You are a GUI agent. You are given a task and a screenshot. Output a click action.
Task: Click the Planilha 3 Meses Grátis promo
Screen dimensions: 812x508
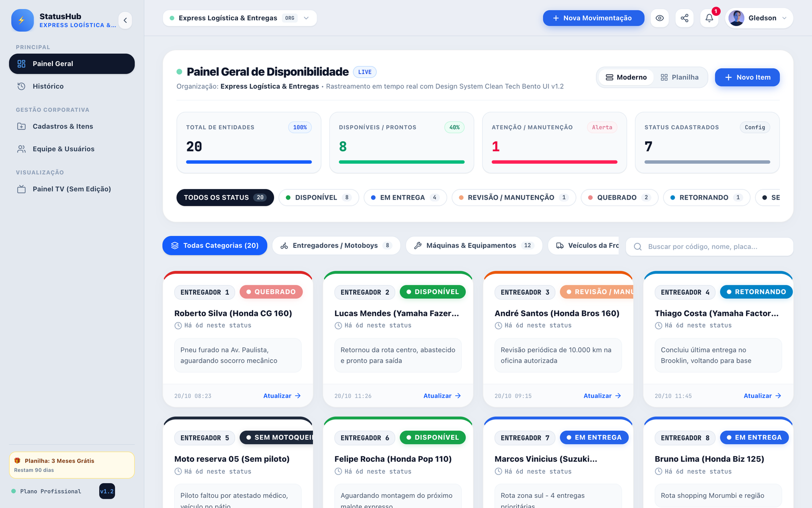[72, 465]
